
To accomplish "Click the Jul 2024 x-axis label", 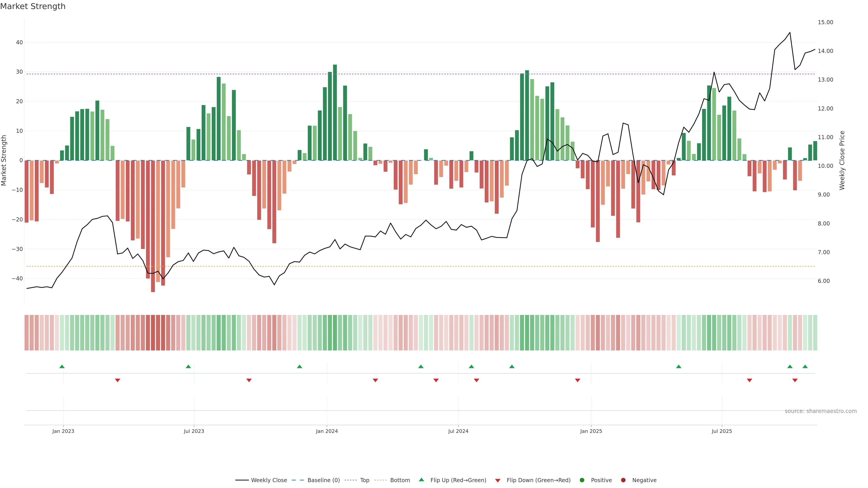I will 458,431.
